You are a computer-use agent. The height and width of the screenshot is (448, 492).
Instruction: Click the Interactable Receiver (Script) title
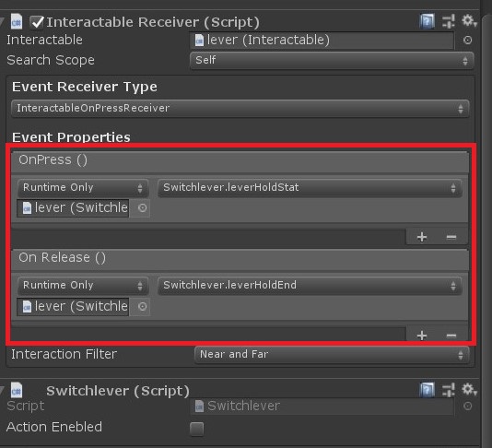click(153, 22)
